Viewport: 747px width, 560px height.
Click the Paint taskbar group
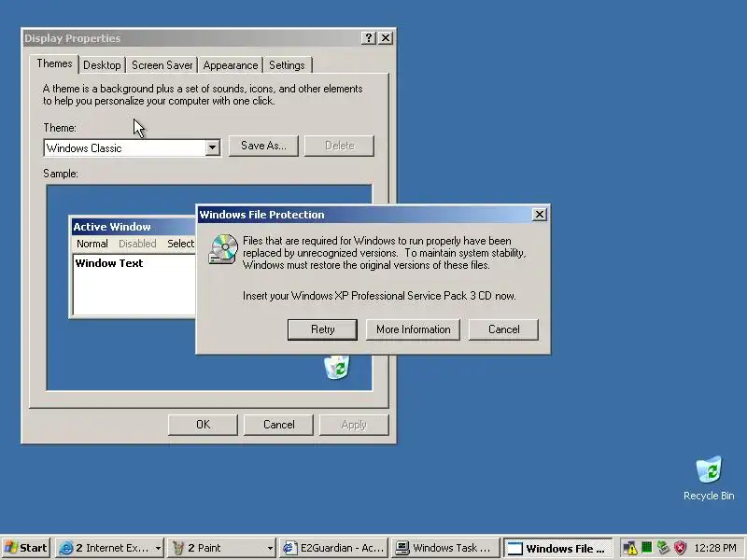pyautogui.click(x=221, y=548)
